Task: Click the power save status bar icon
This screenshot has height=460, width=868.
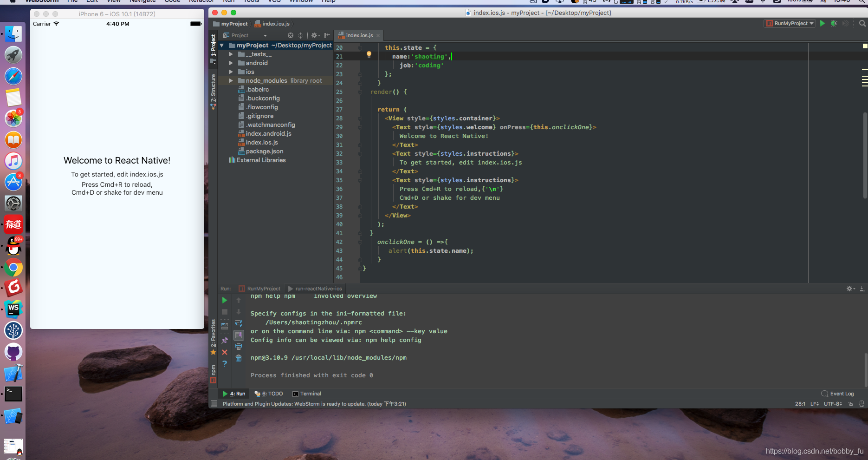Action: coord(862,404)
